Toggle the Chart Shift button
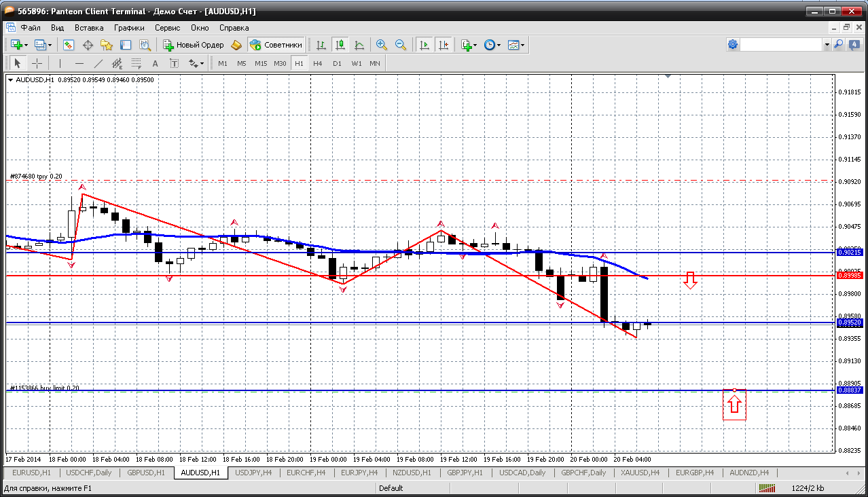The height and width of the screenshot is (497, 868). point(444,45)
